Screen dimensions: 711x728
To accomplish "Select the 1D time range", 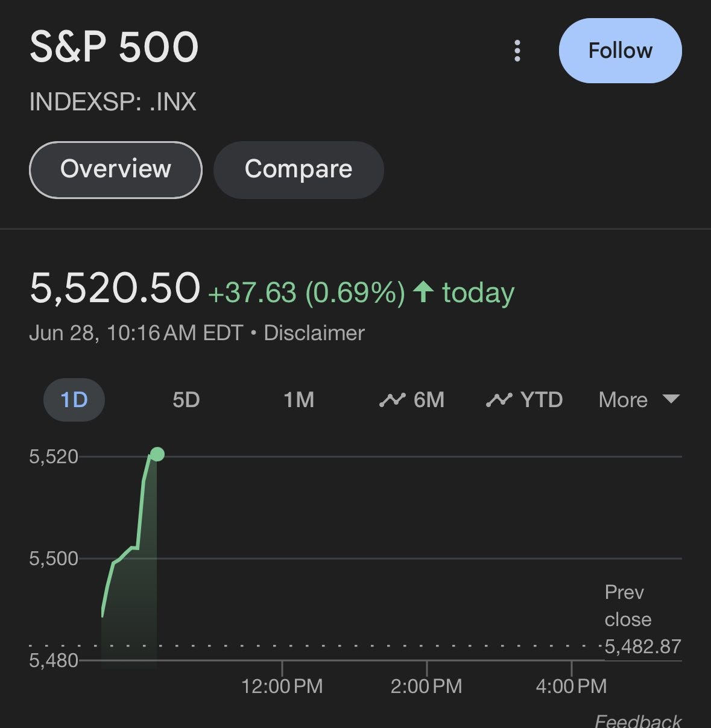I will pos(74,400).
